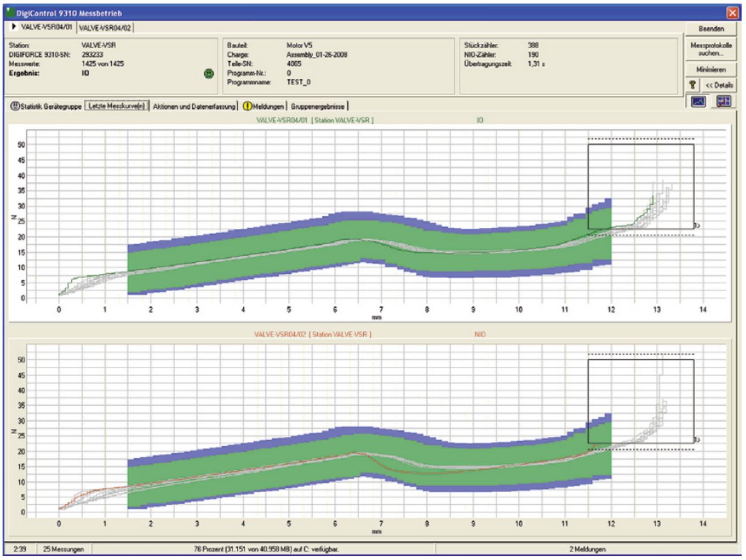Viewport: 746px width, 560px height.
Task: Click the 2 Meldungen status bar field
Action: pyautogui.click(x=587, y=549)
